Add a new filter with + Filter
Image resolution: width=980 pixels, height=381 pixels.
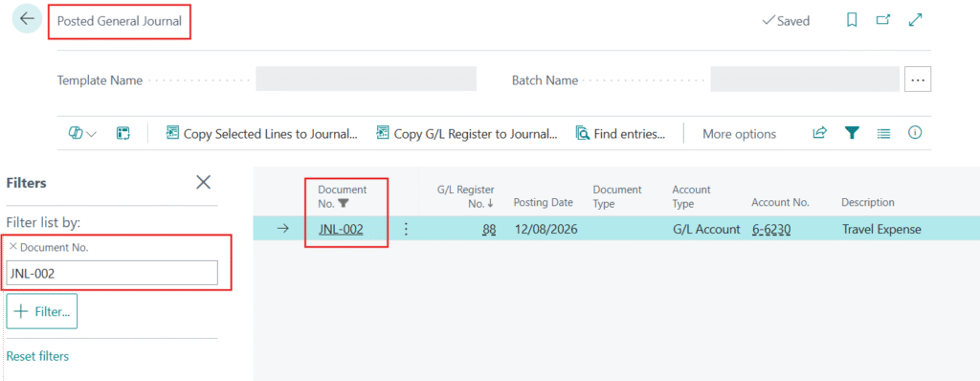click(42, 311)
